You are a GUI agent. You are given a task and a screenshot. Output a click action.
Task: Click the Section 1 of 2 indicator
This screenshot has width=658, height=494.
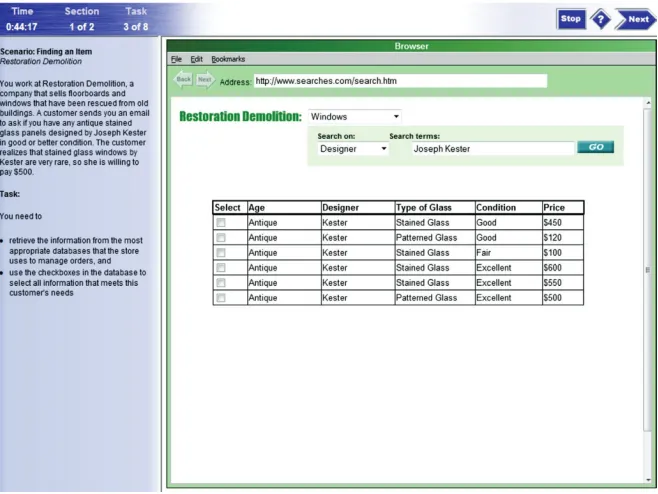[x=82, y=19]
